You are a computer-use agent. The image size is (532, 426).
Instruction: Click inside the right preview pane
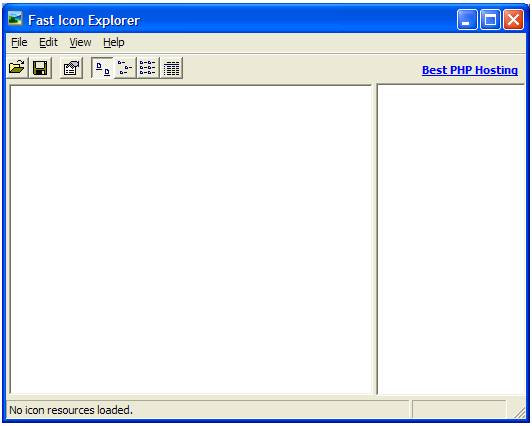[451, 239]
